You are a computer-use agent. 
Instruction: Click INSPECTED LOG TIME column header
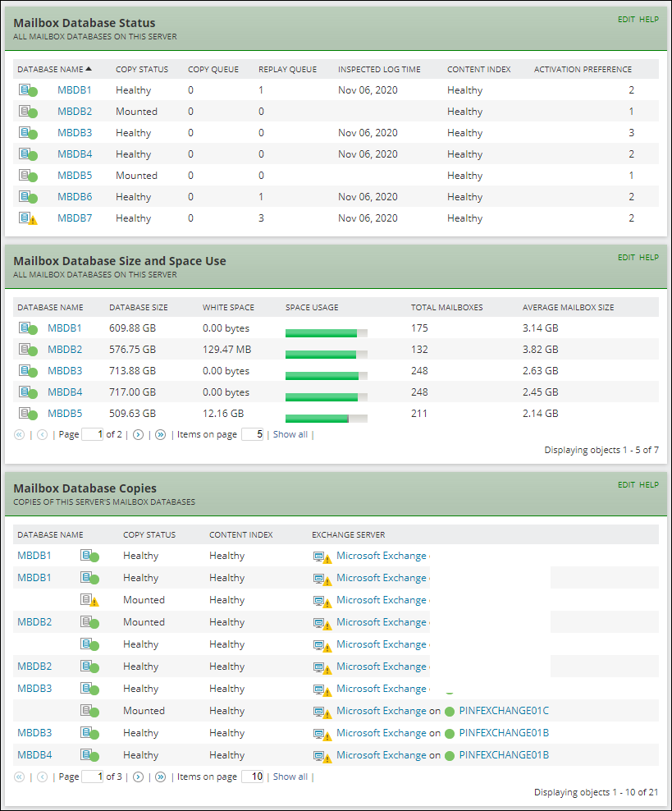379,69
